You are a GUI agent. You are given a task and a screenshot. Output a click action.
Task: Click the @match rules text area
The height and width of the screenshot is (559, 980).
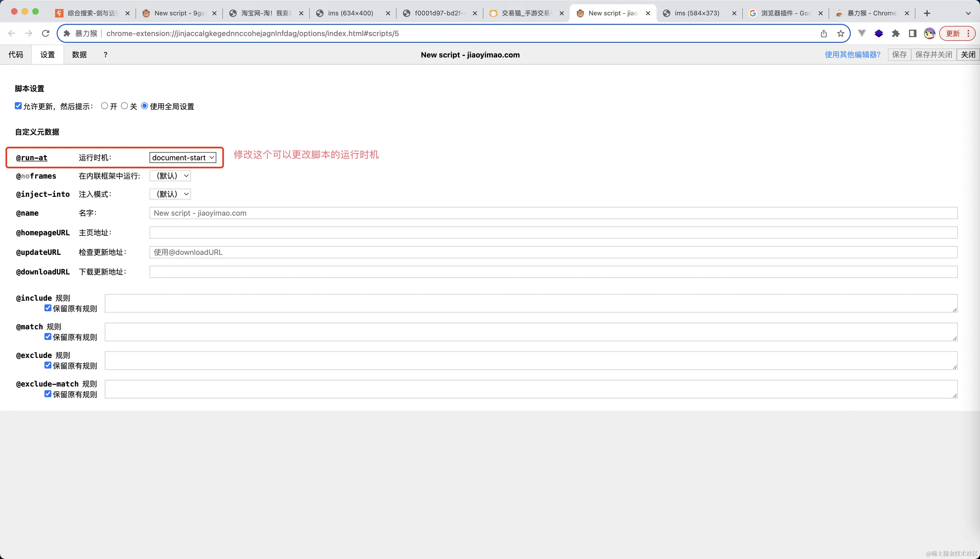pyautogui.click(x=531, y=332)
